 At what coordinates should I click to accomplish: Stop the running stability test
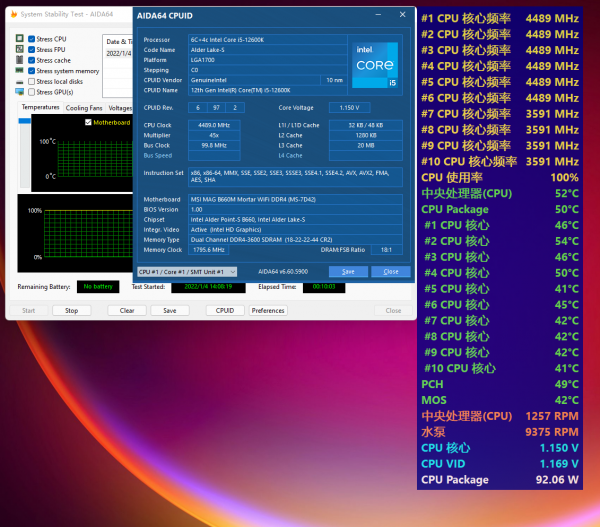pyautogui.click(x=72, y=310)
